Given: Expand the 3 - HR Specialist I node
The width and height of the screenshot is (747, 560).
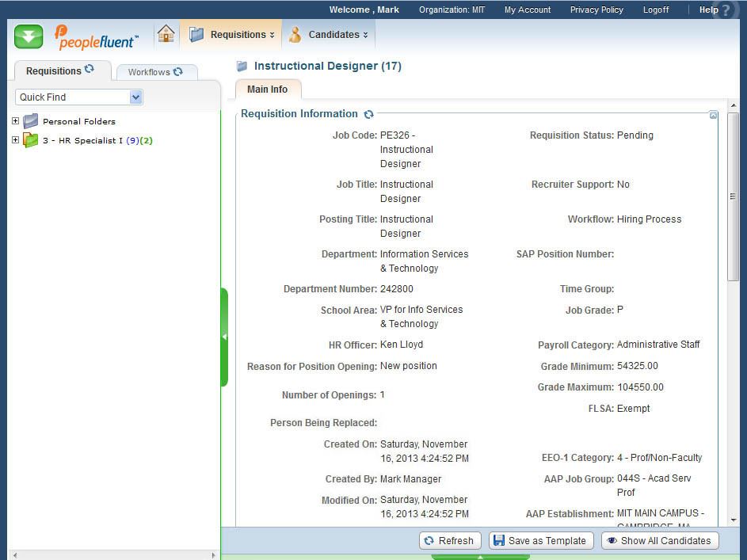Looking at the screenshot, I should (15, 140).
